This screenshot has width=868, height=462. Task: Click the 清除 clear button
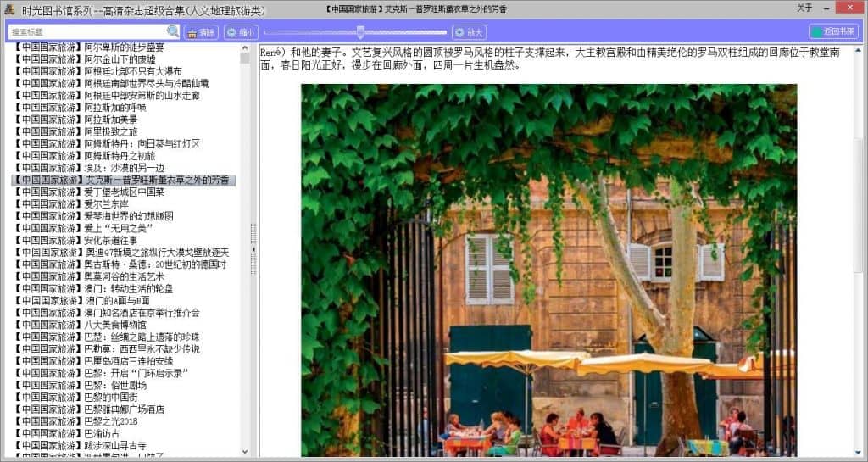tap(202, 32)
